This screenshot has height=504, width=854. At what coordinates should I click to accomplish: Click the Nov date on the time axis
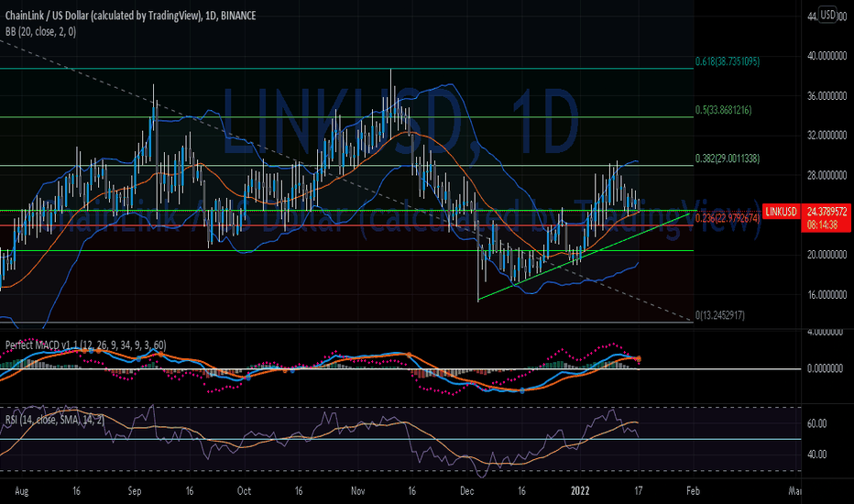(358, 491)
